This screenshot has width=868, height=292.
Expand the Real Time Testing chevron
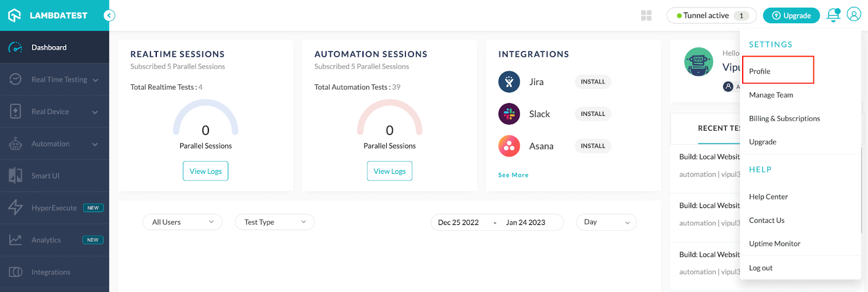pyautogui.click(x=95, y=80)
